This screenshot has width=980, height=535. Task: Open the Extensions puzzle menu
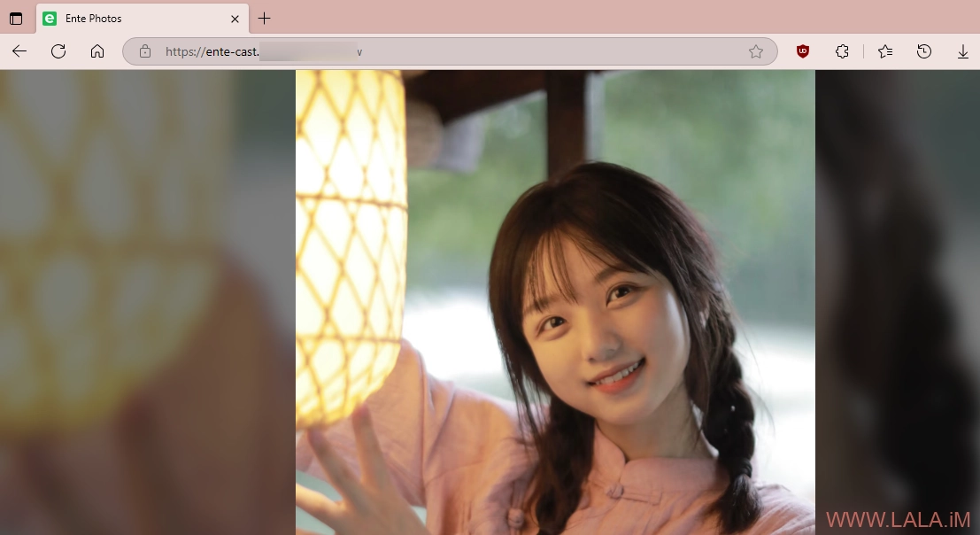click(842, 51)
